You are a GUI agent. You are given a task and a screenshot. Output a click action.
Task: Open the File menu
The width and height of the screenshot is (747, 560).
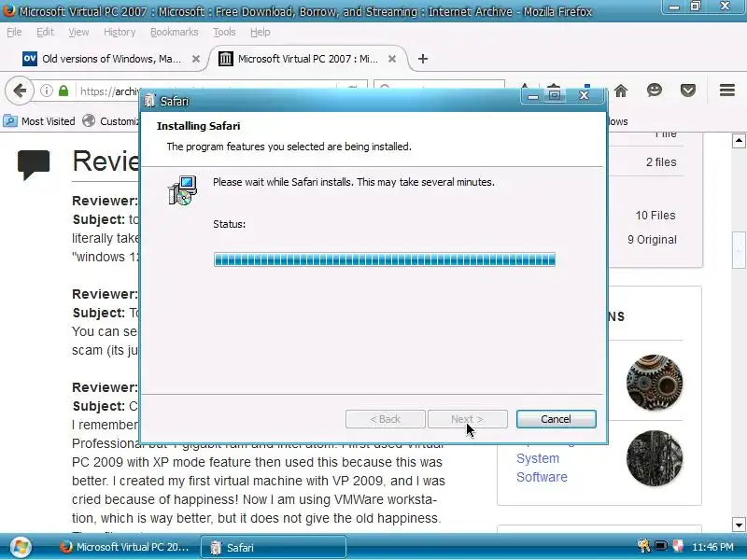(14, 32)
